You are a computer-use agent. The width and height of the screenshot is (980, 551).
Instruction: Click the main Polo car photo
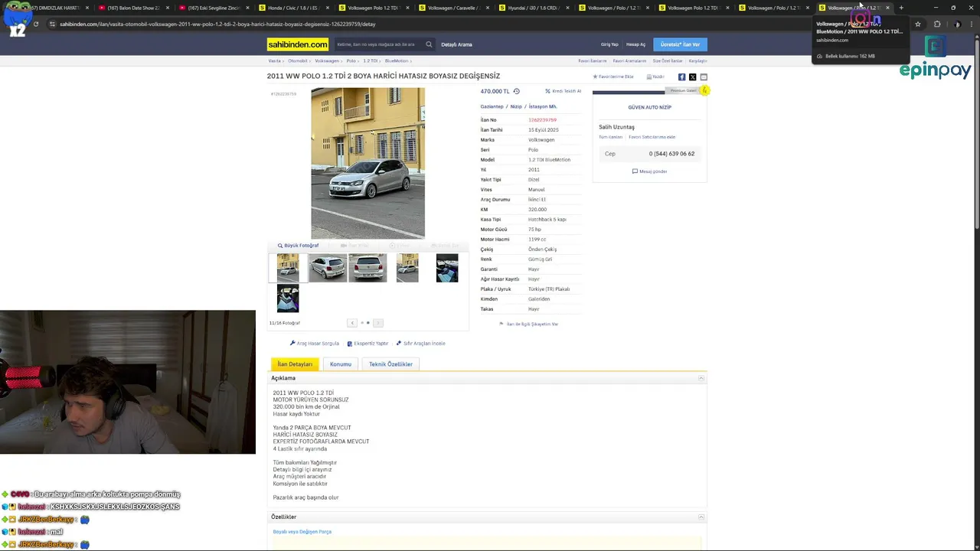[x=367, y=163]
